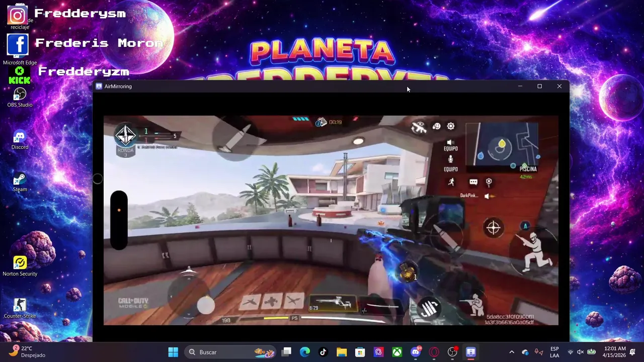
Task: Tap the movement joystick knob
Action: click(206, 305)
